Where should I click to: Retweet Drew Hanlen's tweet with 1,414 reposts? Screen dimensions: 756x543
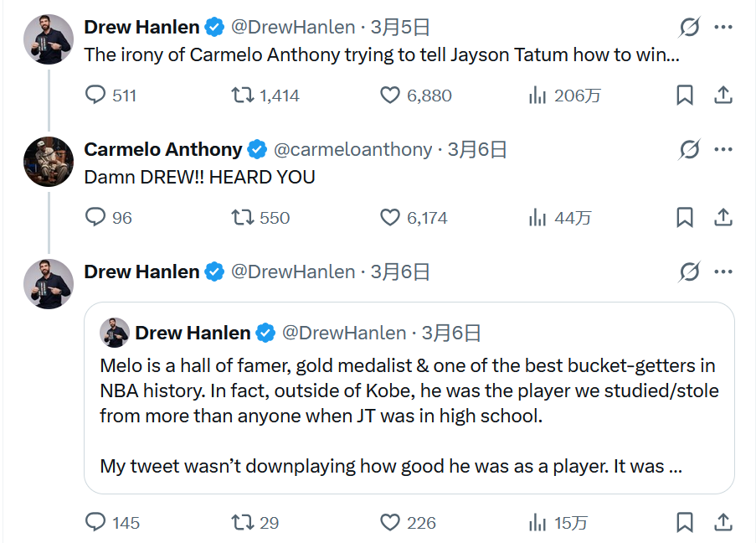[243, 96]
